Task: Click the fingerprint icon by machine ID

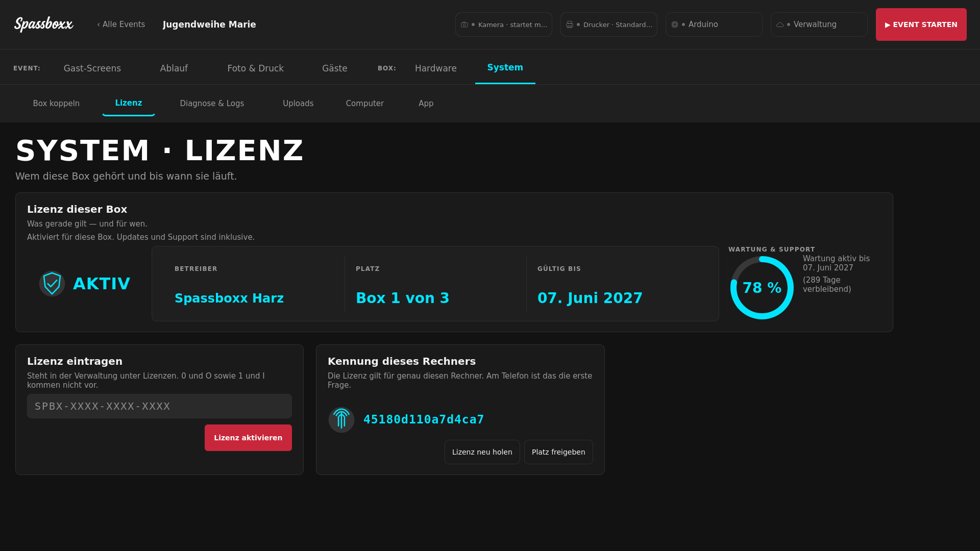Action: pos(341,420)
